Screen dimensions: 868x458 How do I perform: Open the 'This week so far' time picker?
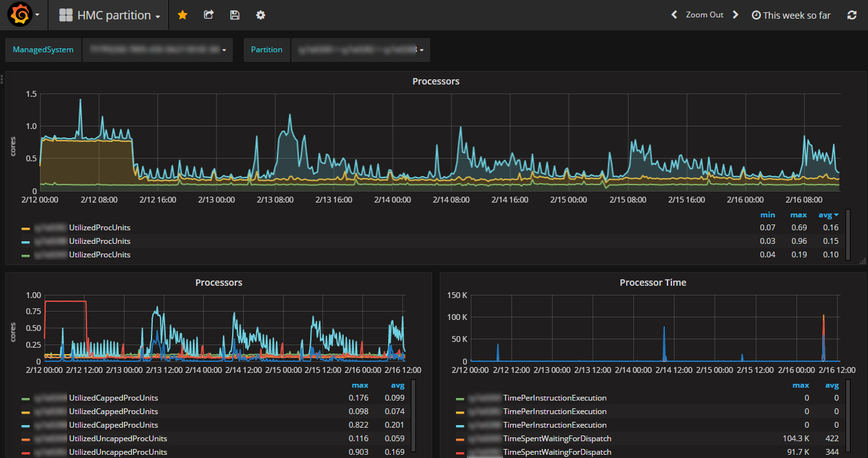coord(791,15)
